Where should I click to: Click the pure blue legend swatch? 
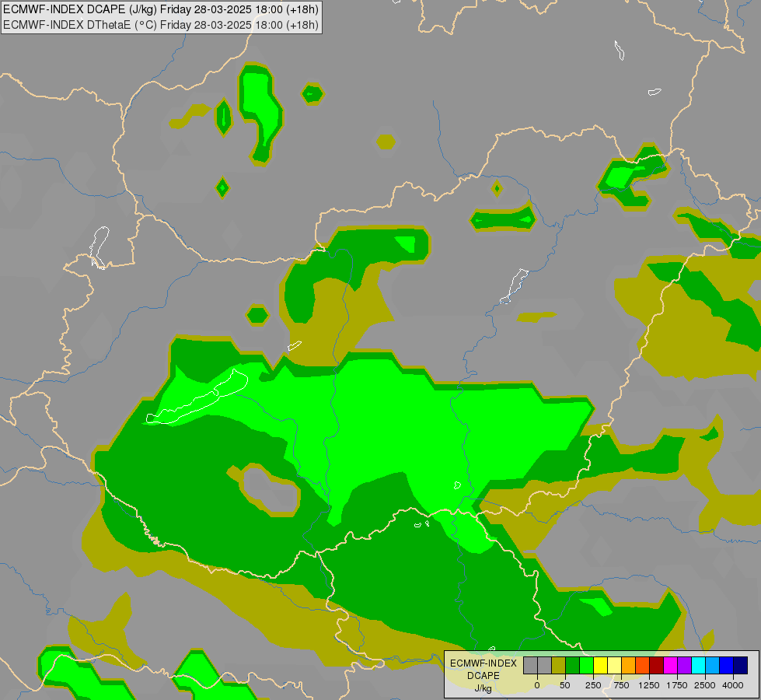tap(727, 665)
